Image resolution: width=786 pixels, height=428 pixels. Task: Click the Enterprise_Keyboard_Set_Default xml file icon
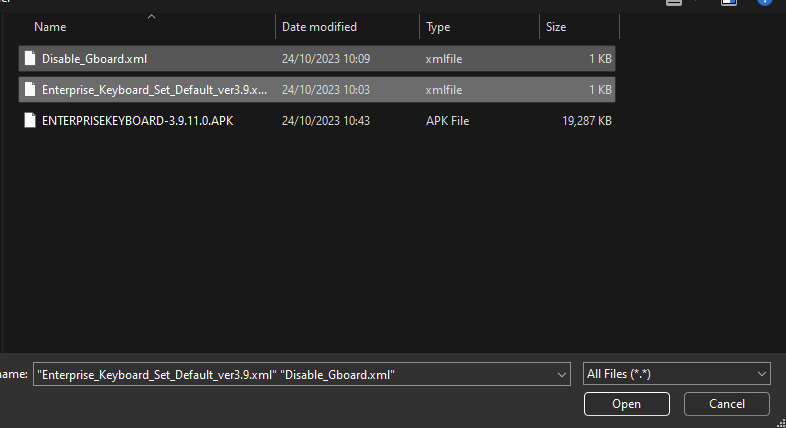(x=30, y=90)
